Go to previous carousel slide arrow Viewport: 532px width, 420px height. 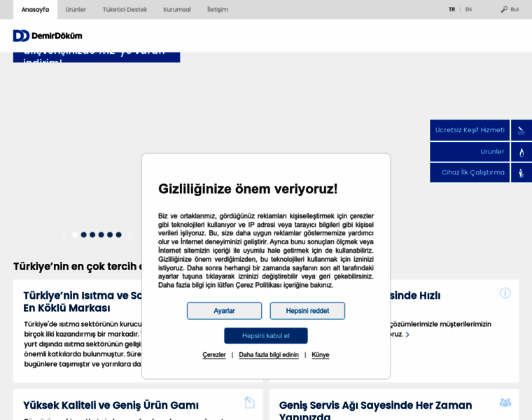pyautogui.click(x=64, y=234)
